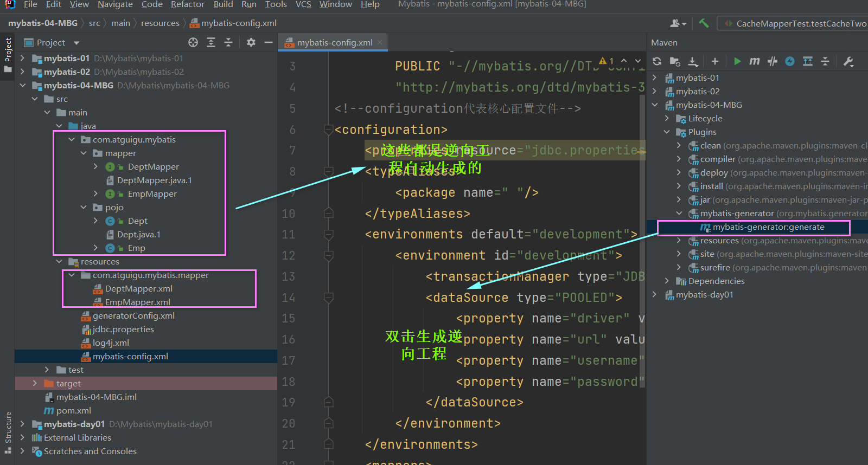Reload all Maven projects
The image size is (868, 465).
pyautogui.click(x=657, y=61)
